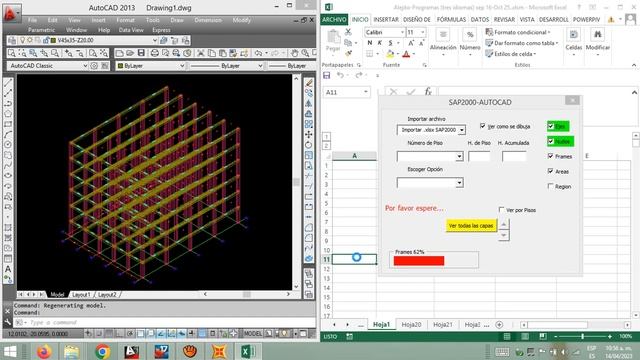Image resolution: width=640 pixels, height=360 pixels.
Task: Click the Save icon in AutoCAD toolbar
Action: (141, 53)
